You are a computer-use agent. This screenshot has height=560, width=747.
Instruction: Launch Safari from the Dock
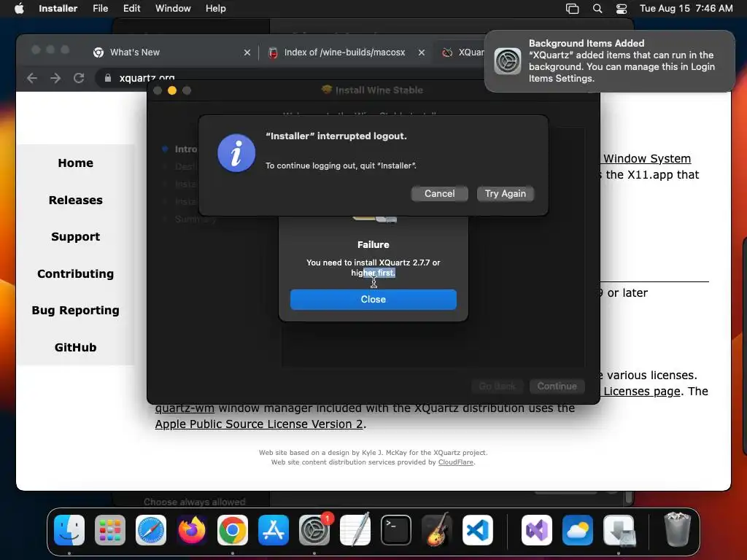(x=151, y=530)
